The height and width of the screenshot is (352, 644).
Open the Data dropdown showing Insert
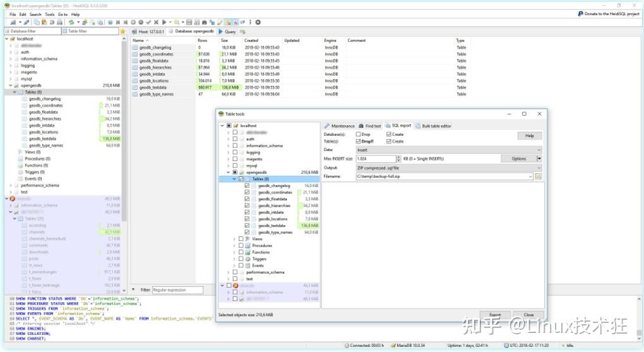(x=449, y=150)
